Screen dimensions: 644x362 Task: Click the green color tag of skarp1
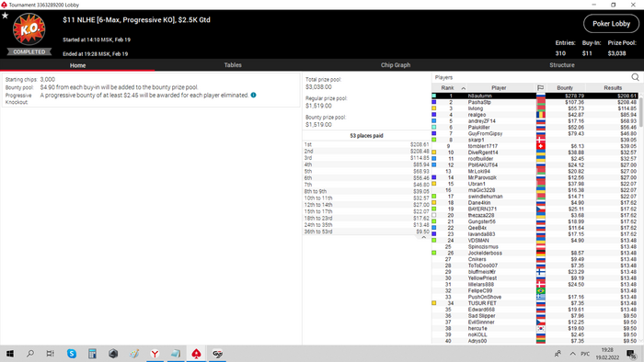point(433,140)
